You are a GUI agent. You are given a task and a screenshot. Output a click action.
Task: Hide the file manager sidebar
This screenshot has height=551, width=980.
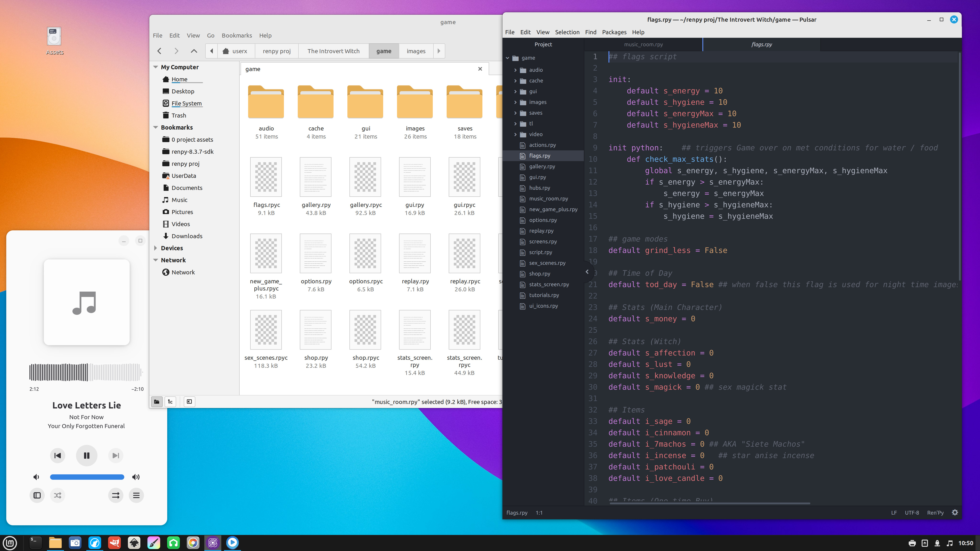(x=189, y=402)
